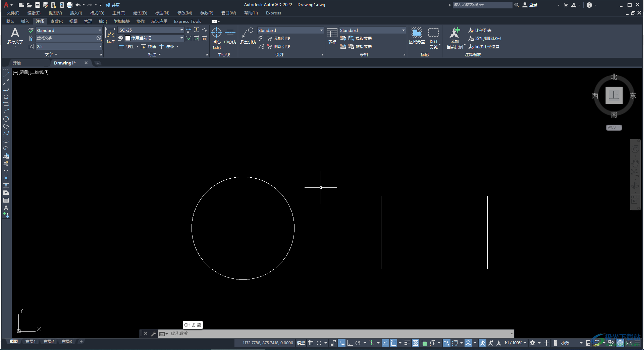Select the Multiline Text (多行文字) tool
Screen dimensions: 644x350
(15, 36)
